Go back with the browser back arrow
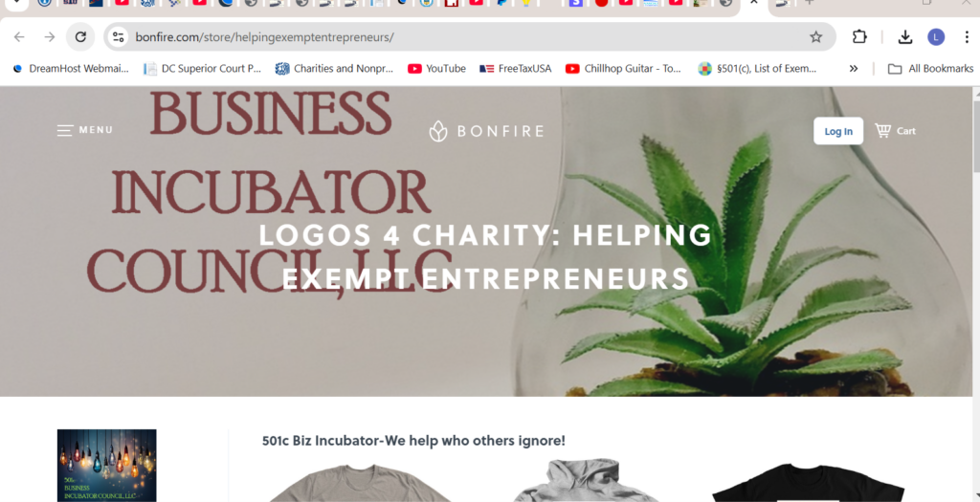This screenshot has width=980, height=502. (19, 37)
